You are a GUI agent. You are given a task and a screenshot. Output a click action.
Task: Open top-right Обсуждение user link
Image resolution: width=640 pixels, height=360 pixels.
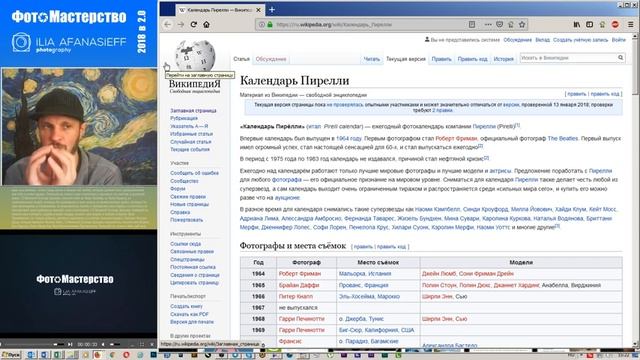[x=518, y=40]
